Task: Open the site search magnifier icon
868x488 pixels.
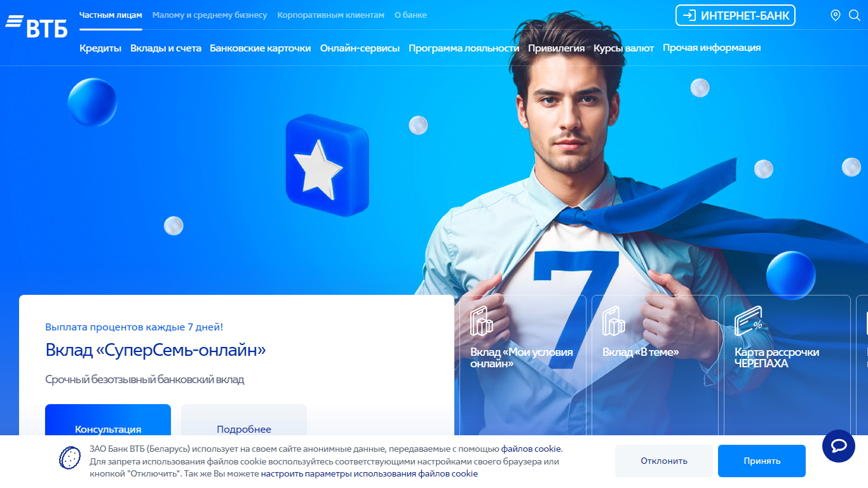Action: coord(855,15)
